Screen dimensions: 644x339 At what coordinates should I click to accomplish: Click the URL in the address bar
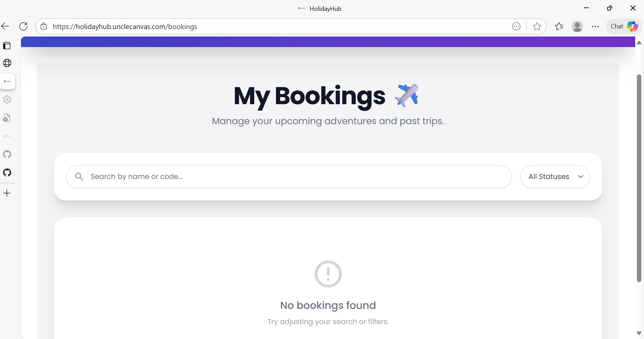(x=125, y=27)
